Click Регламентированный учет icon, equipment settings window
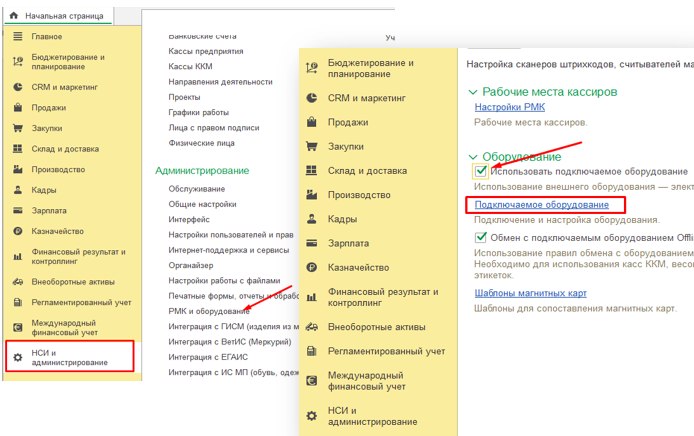 point(312,351)
